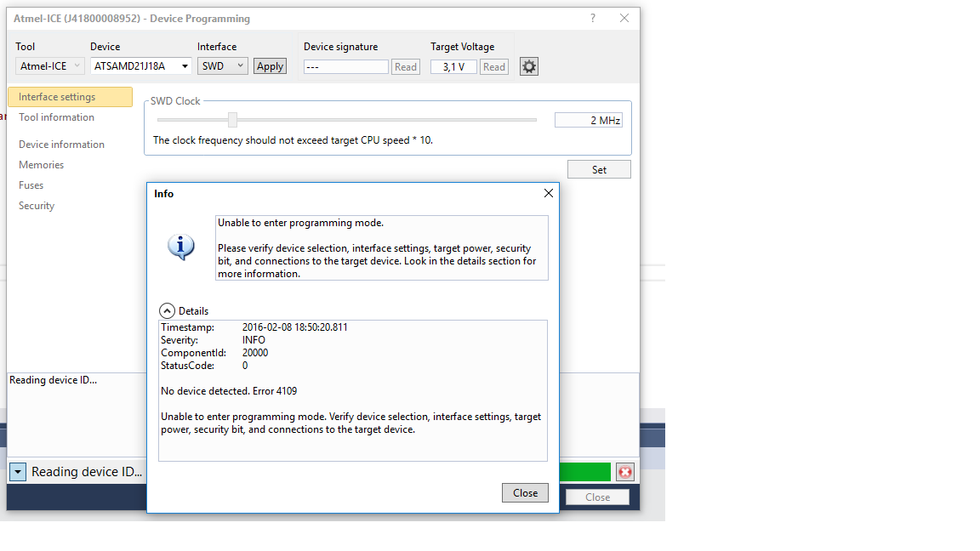The height and width of the screenshot is (551, 980).
Task: Select Tool information tab
Action: [56, 116]
